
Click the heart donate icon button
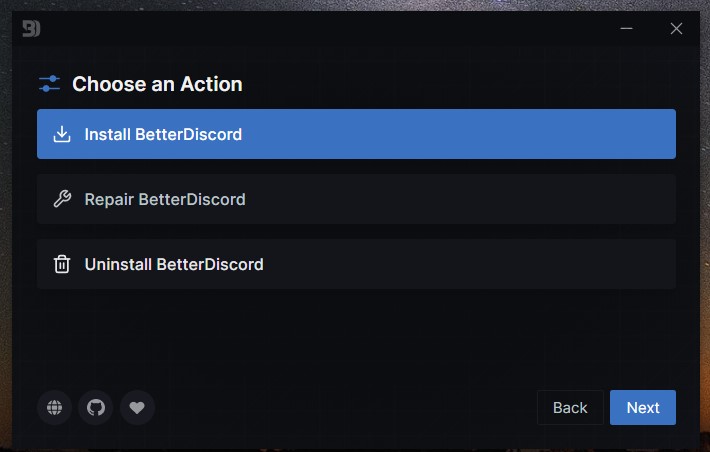click(x=137, y=408)
